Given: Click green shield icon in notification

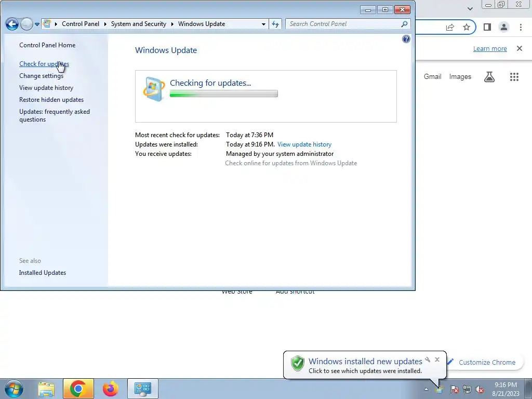Looking at the screenshot, I should (298, 363).
